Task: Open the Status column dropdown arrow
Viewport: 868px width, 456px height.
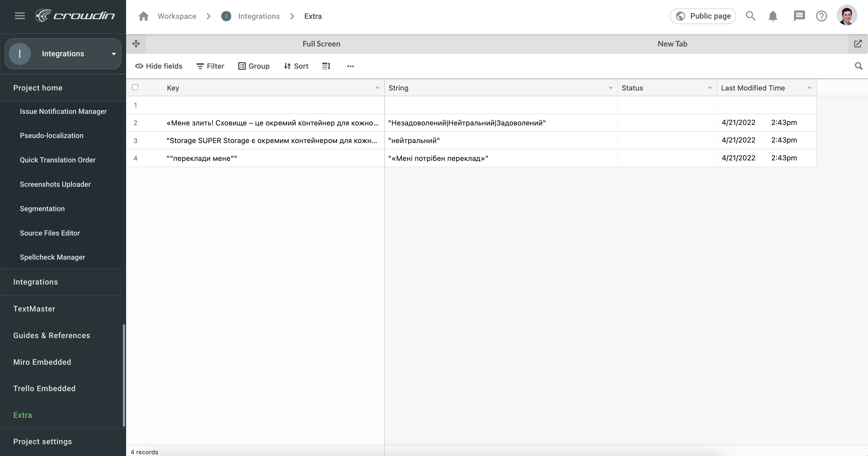Action: point(710,88)
